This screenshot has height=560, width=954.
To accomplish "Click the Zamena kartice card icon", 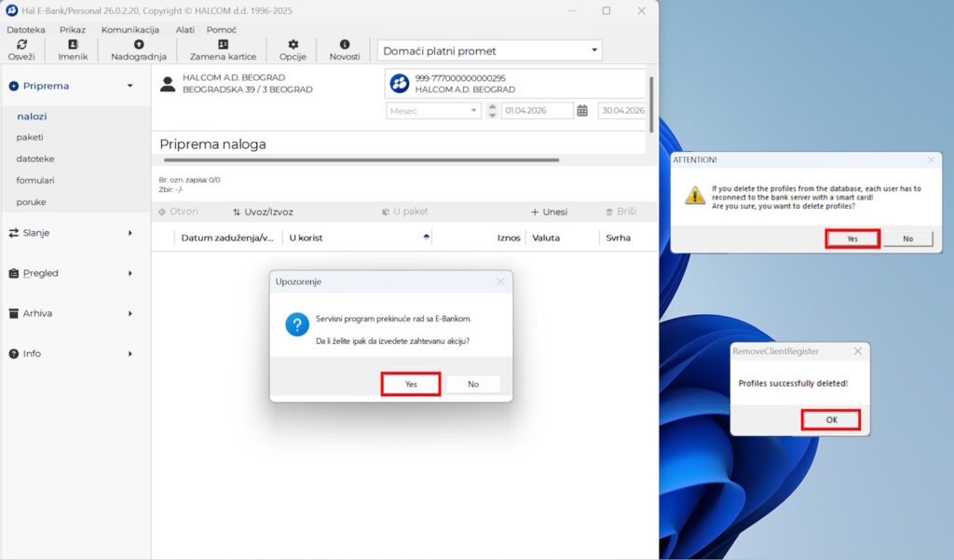I will point(223,45).
